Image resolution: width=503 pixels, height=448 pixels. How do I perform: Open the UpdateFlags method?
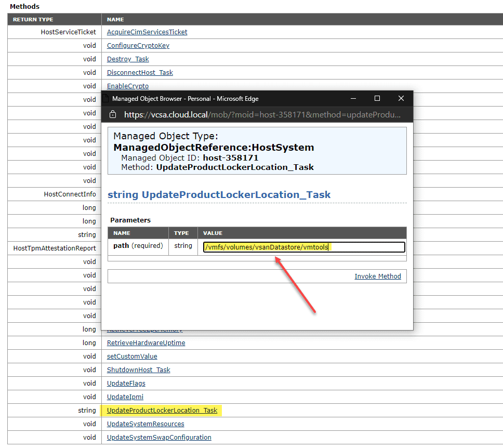[x=126, y=383]
